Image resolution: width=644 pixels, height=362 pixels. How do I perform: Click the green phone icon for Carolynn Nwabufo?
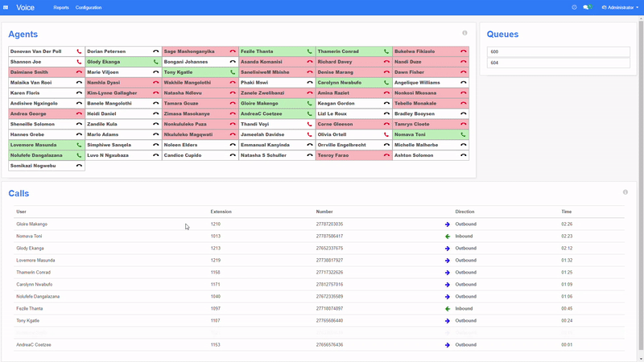click(386, 83)
